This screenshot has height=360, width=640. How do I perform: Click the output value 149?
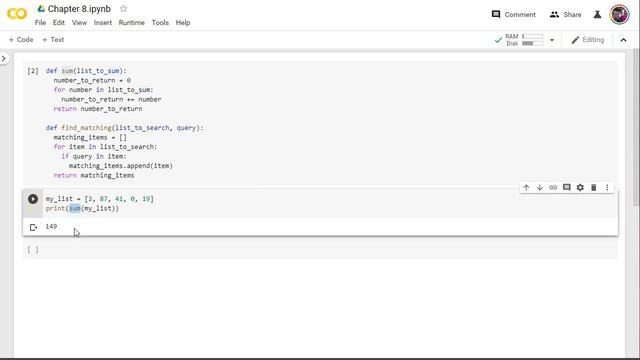pos(51,227)
